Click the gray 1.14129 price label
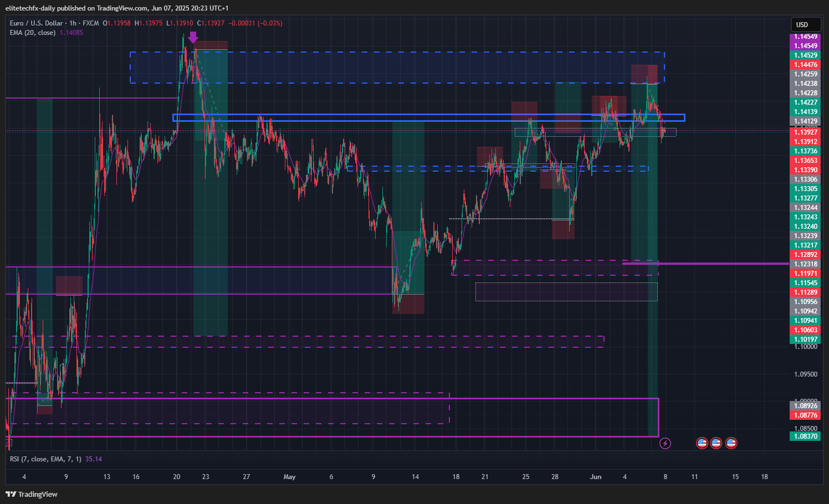The width and height of the screenshot is (829, 504). coord(805,121)
